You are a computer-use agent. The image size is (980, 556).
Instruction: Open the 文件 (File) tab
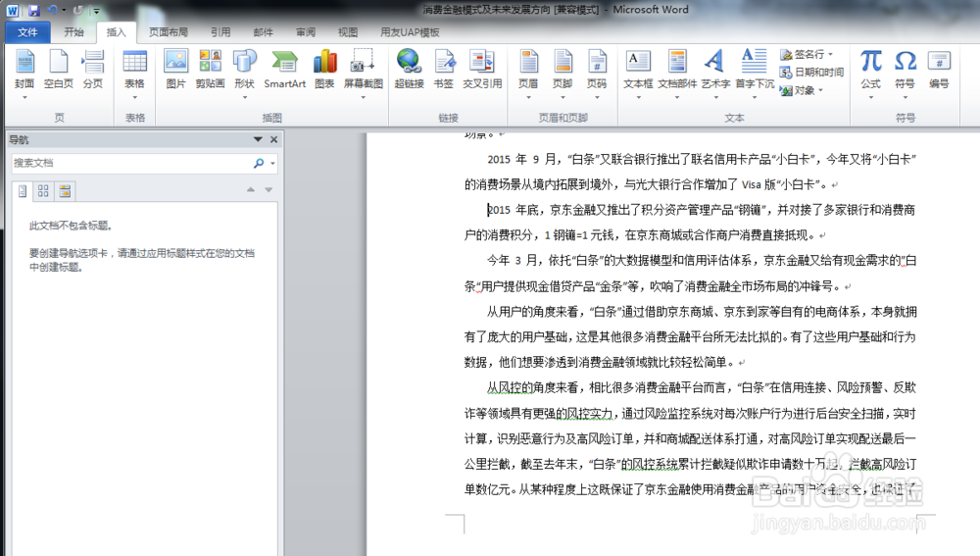pos(27,32)
